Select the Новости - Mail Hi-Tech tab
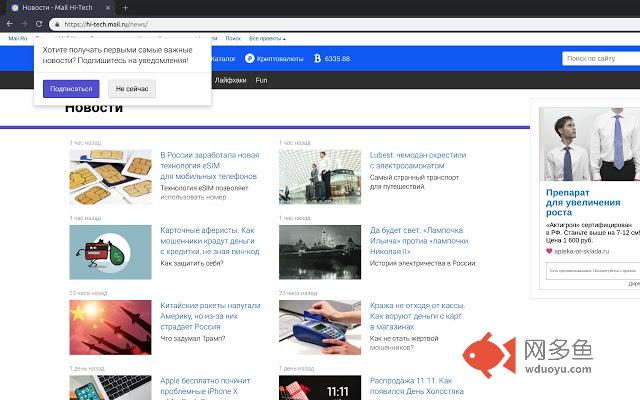This screenshot has height=400, width=640. coord(61,7)
